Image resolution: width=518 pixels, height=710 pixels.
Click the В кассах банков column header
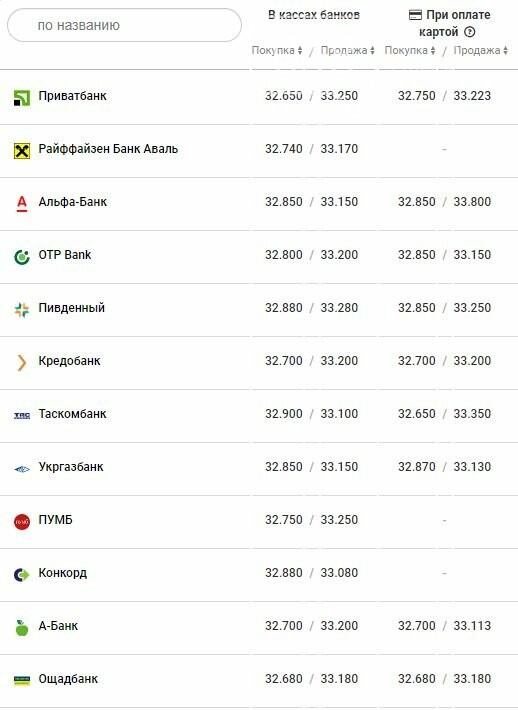click(x=314, y=14)
